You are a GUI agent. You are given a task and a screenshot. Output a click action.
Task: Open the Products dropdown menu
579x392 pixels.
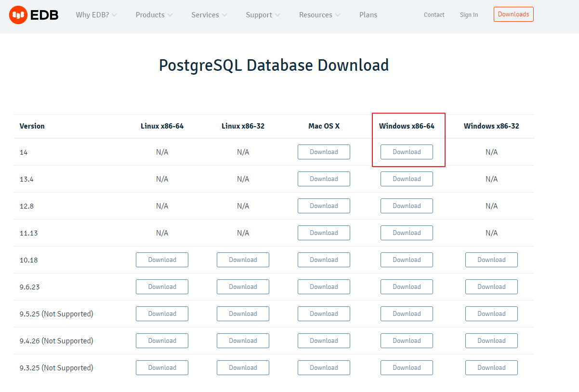(x=154, y=15)
